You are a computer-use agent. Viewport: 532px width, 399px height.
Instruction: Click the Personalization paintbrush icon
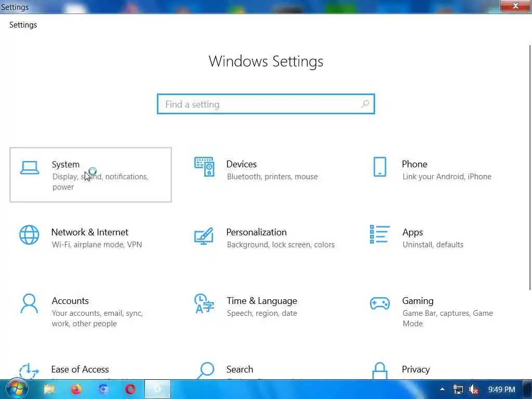click(x=204, y=236)
